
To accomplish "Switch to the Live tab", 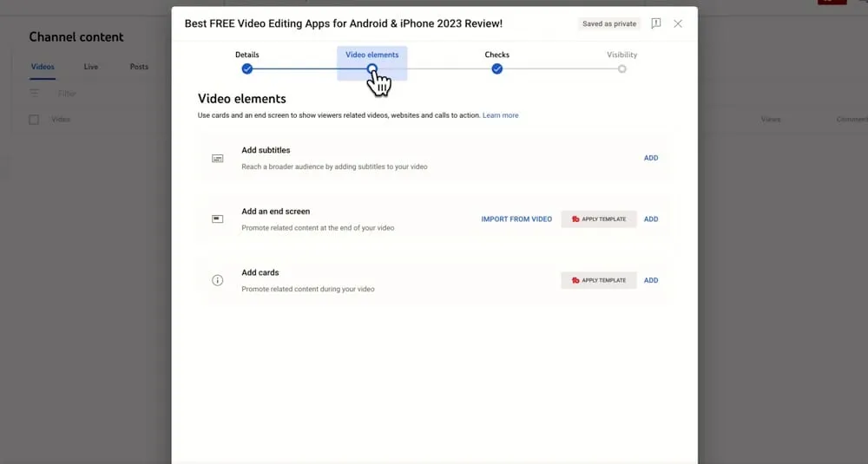I will [x=91, y=67].
